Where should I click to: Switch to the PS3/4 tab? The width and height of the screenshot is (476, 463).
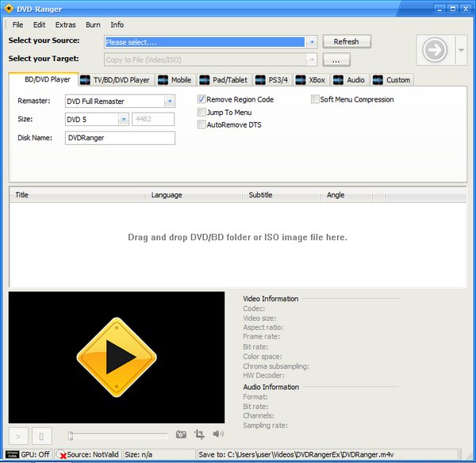pyautogui.click(x=272, y=80)
